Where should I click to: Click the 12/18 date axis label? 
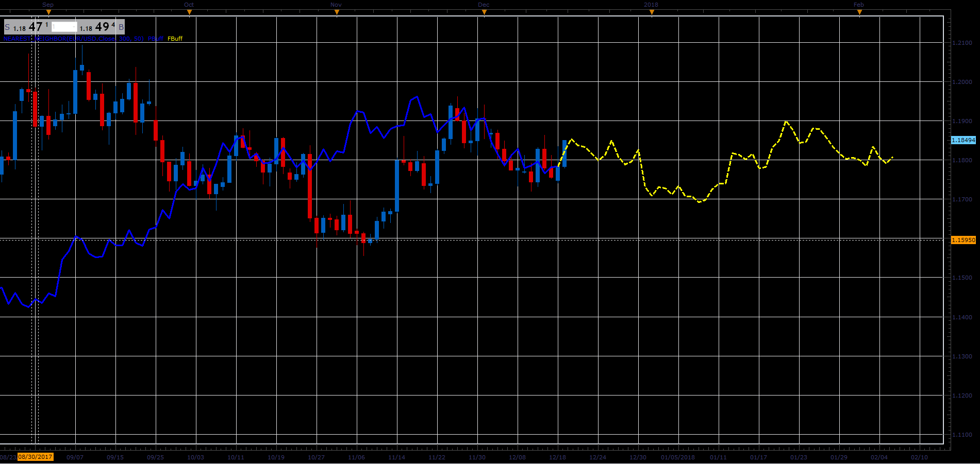click(558, 457)
